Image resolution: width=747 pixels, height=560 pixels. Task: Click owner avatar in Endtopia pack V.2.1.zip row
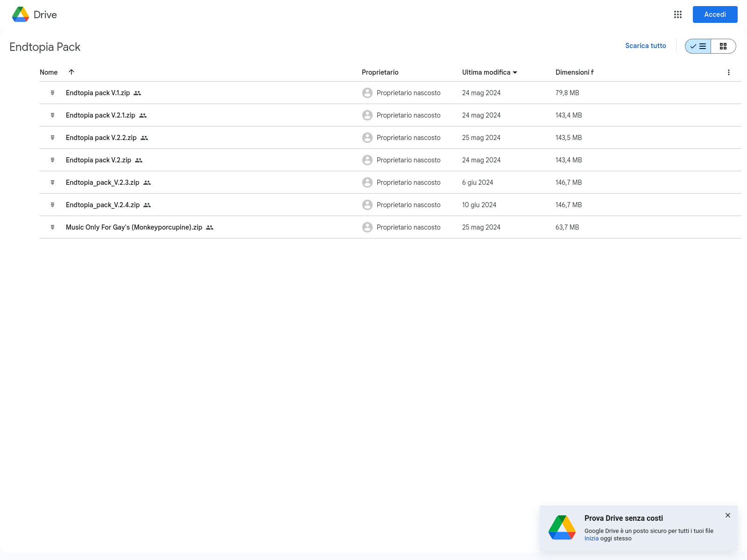coord(367,115)
